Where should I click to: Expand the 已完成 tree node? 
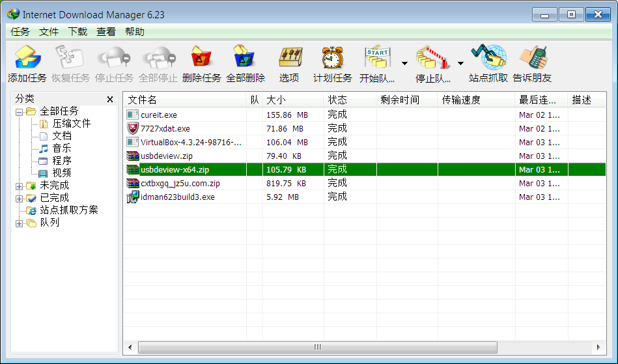pos(19,199)
